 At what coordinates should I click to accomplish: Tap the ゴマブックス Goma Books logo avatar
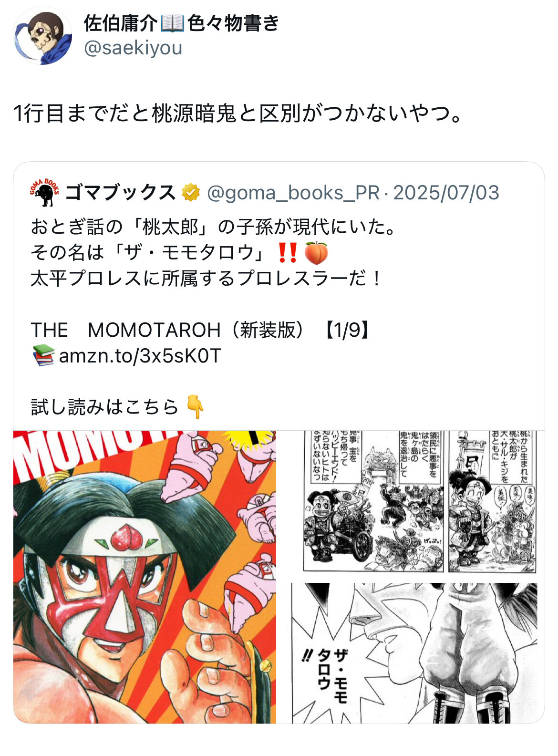[x=45, y=193]
